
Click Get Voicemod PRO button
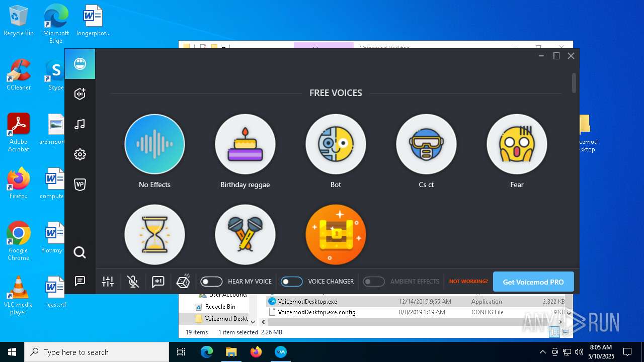click(533, 282)
